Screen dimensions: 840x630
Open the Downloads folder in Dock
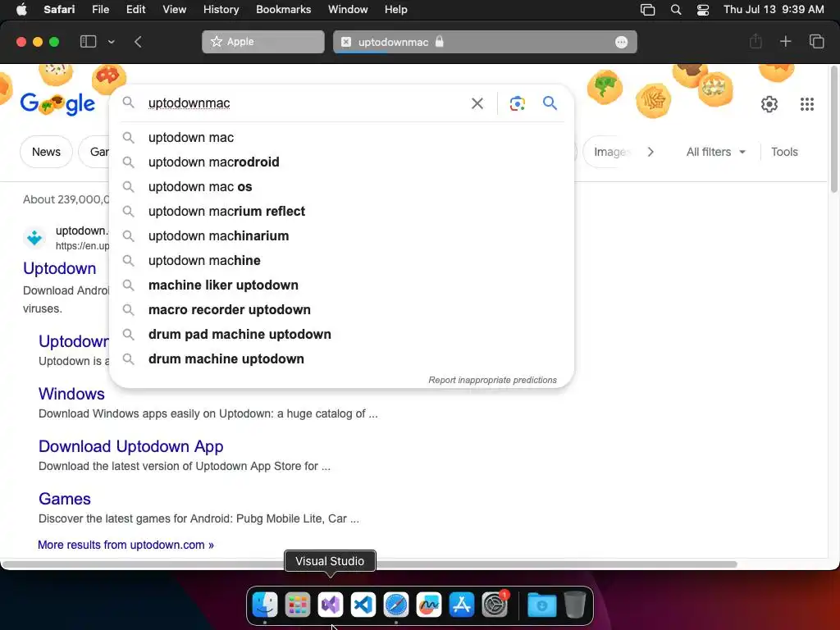(541, 605)
